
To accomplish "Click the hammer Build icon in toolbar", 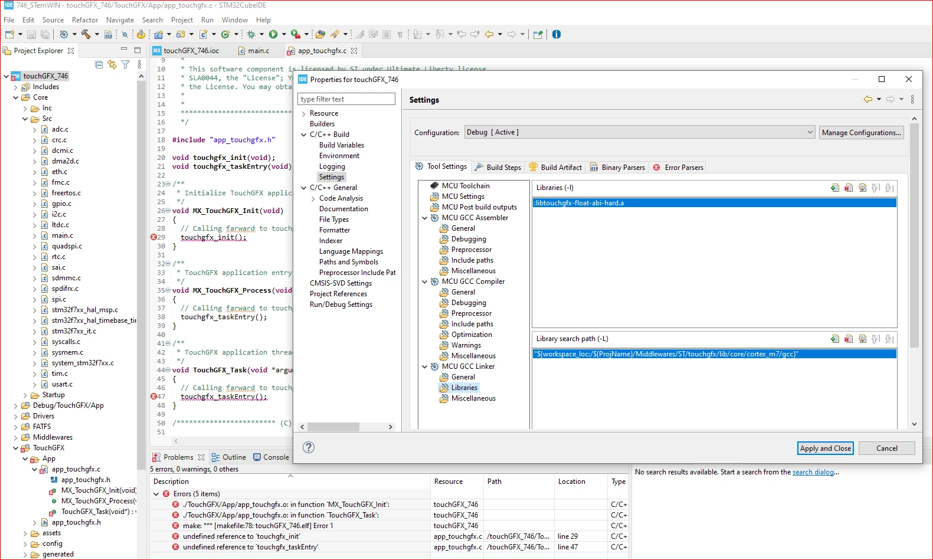I will point(86,34).
